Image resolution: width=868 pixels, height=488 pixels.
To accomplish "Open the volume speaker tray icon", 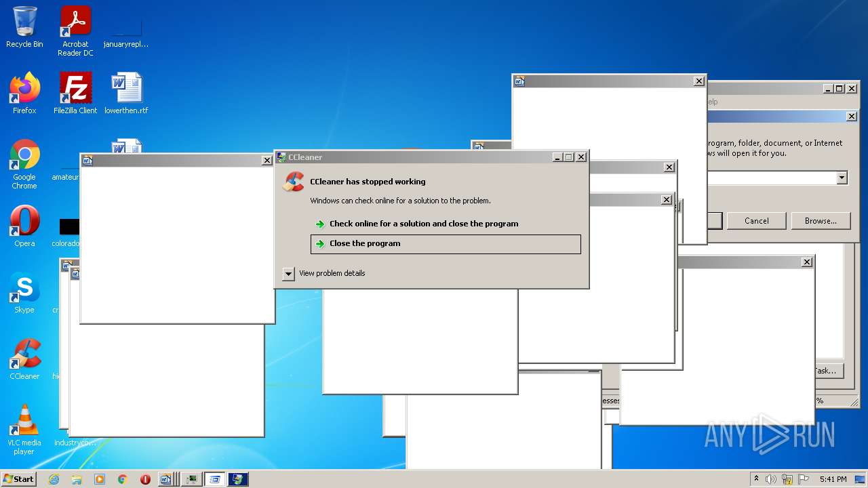I will [771, 479].
